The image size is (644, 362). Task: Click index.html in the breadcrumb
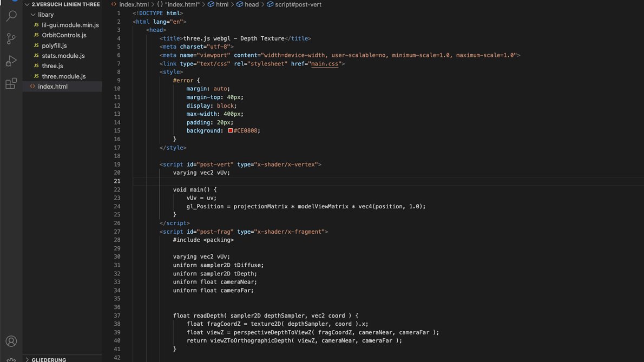click(x=134, y=4)
